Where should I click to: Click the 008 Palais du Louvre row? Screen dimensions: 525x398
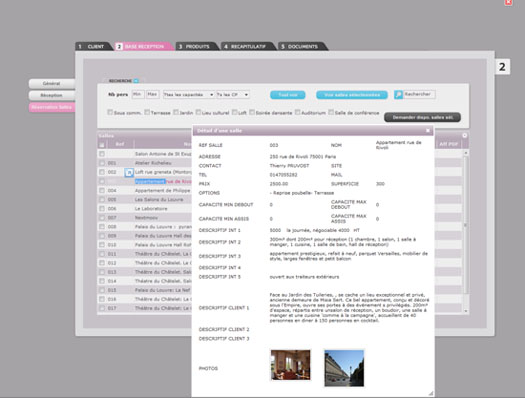click(x=145, y=227)
